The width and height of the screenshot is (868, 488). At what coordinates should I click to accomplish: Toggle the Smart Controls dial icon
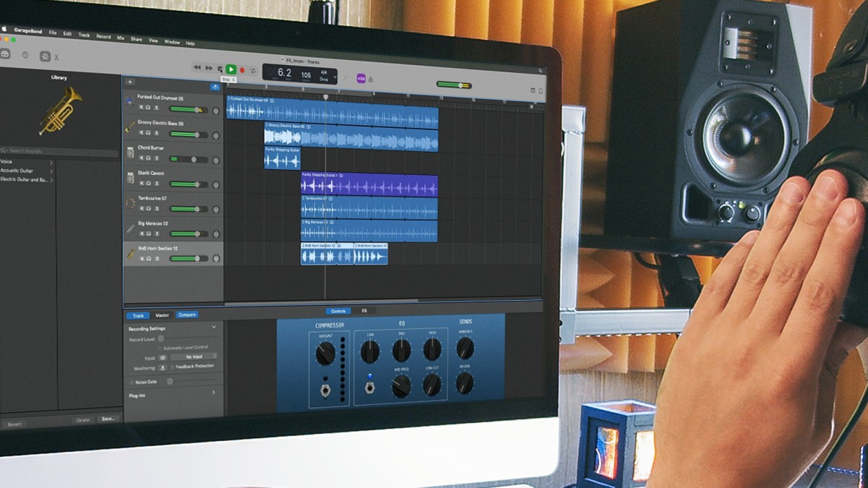click(45, 56)
